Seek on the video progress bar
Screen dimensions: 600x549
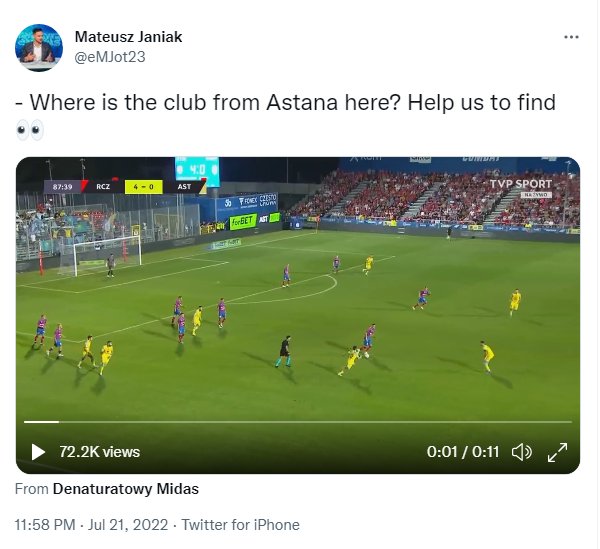[298, 422]
